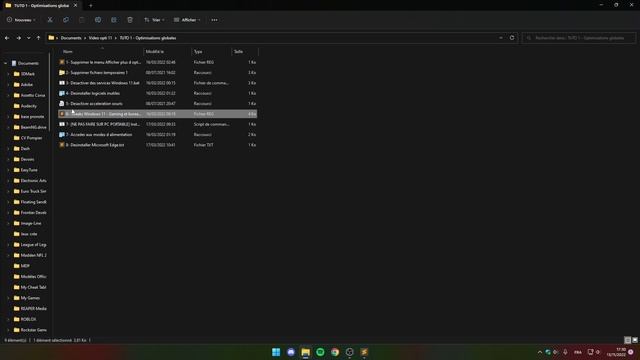640x360 pixels.
Task: Show hidden system tray icons
Action: (x=540, y=352)
